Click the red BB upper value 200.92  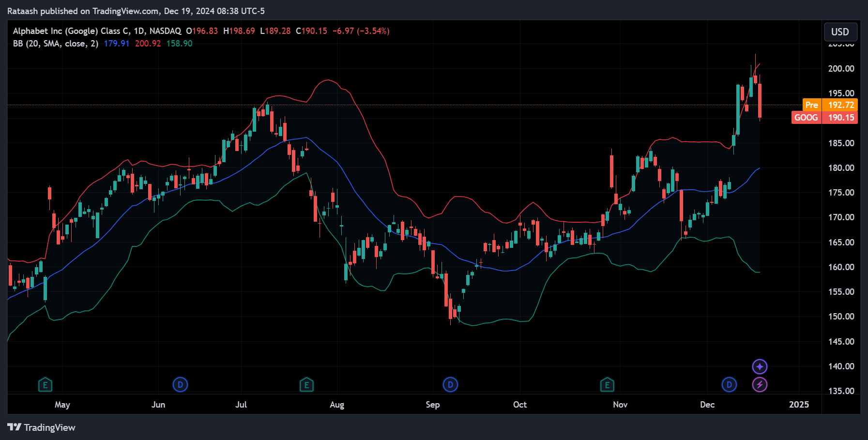click(x=148, y=44)
